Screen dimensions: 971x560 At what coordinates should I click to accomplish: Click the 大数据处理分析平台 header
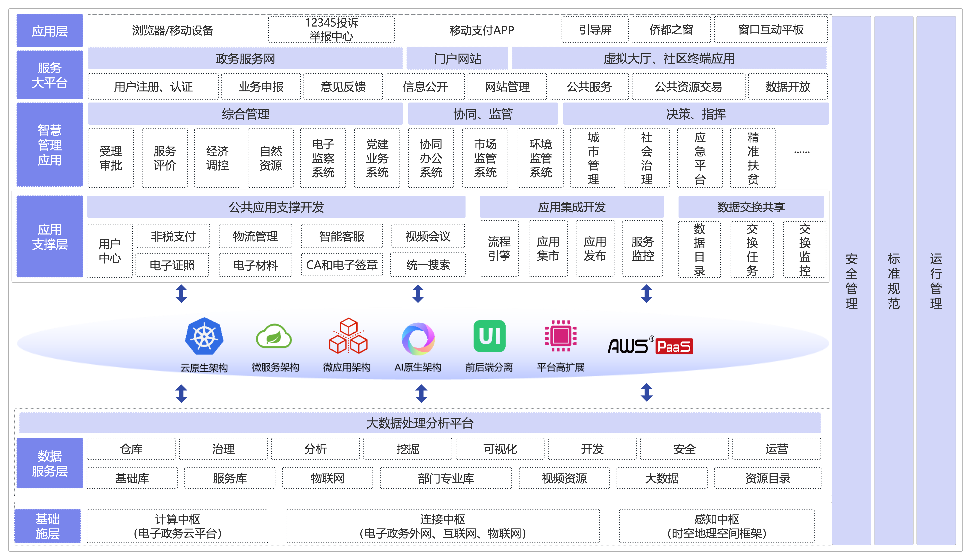click(x=420, y=423)
